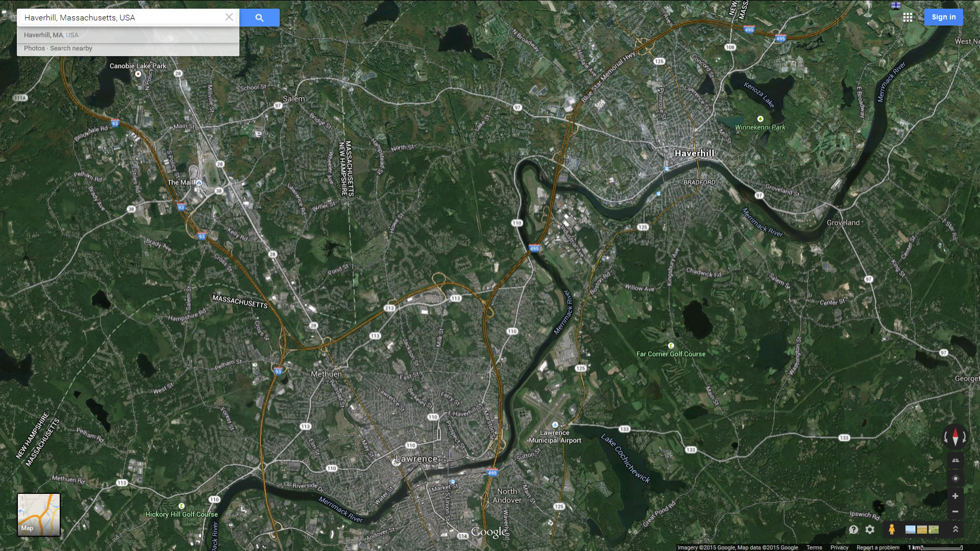Zoom in with the plus button
Image resolution: width=980 pixels, height=551 pixels.
click(x=955, y=496)
